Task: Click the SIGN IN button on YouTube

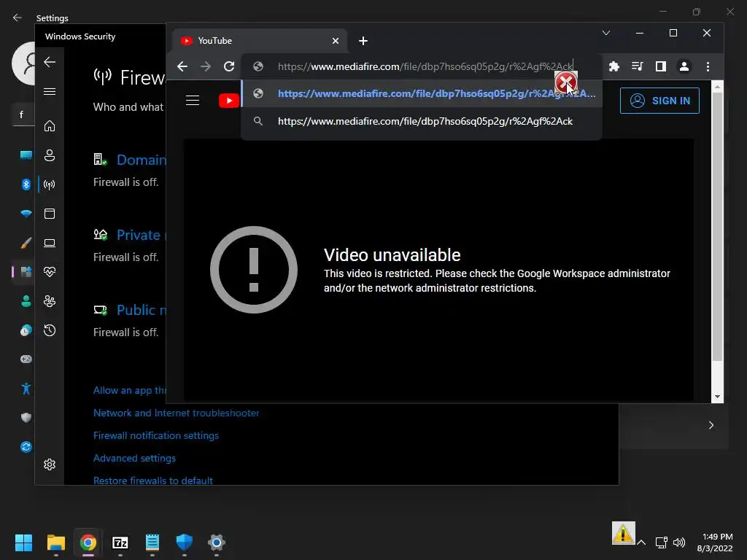Action: (x=659, y=101)
